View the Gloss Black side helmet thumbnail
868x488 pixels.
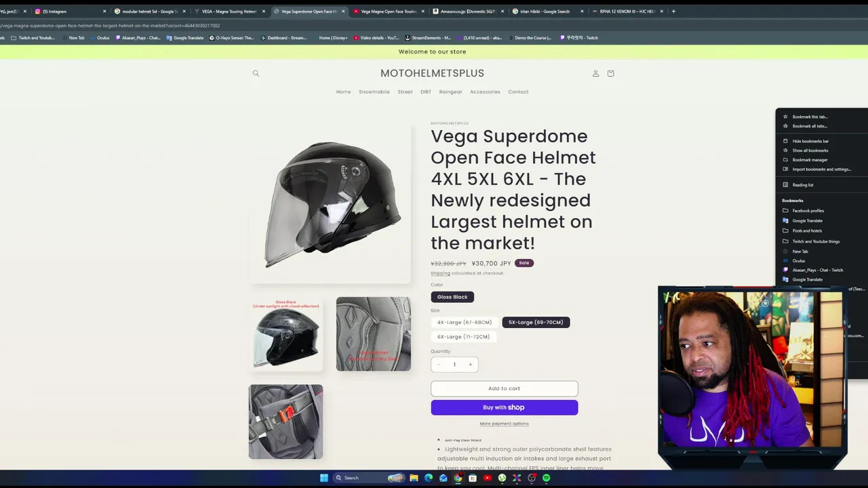[x=285, y=334]
